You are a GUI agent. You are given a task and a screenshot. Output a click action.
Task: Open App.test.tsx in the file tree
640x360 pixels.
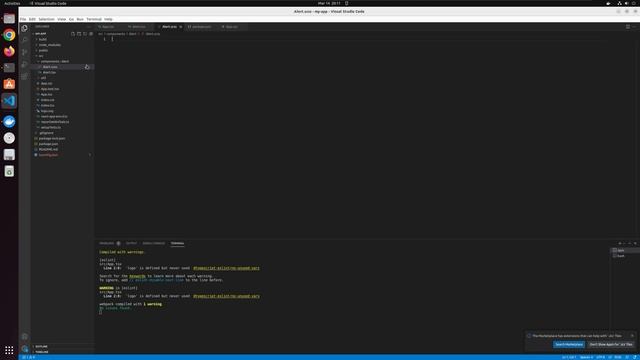click(50, 89)
